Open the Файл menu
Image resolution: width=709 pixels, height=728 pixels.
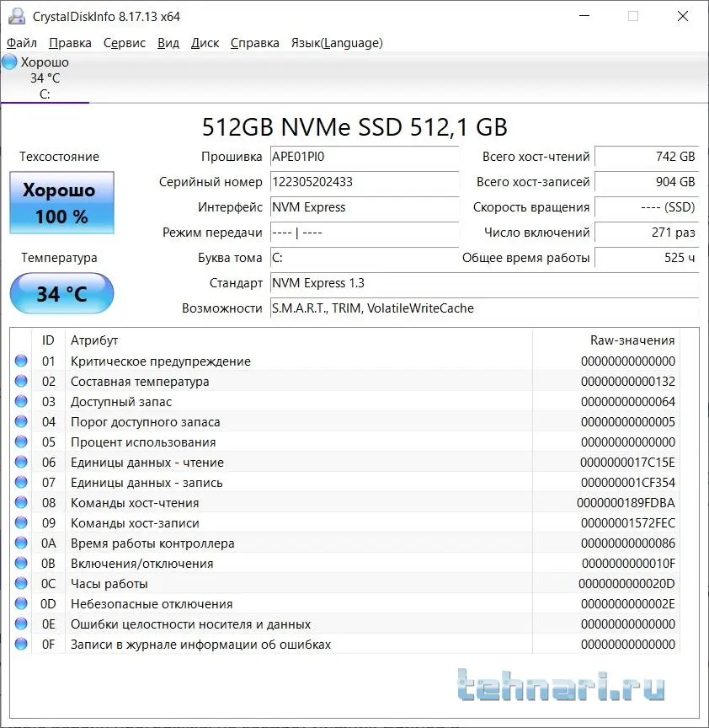click(x=22, y=43)
